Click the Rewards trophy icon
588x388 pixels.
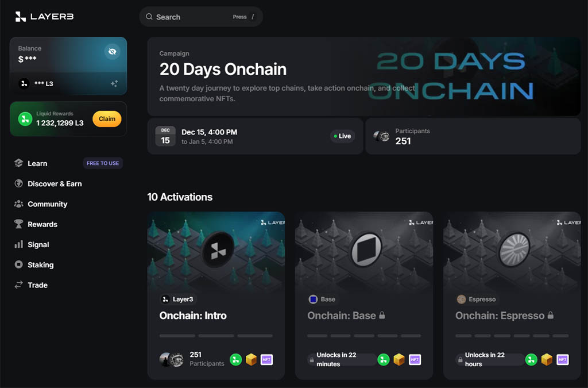pyautogui.click(x=18, y=224)
